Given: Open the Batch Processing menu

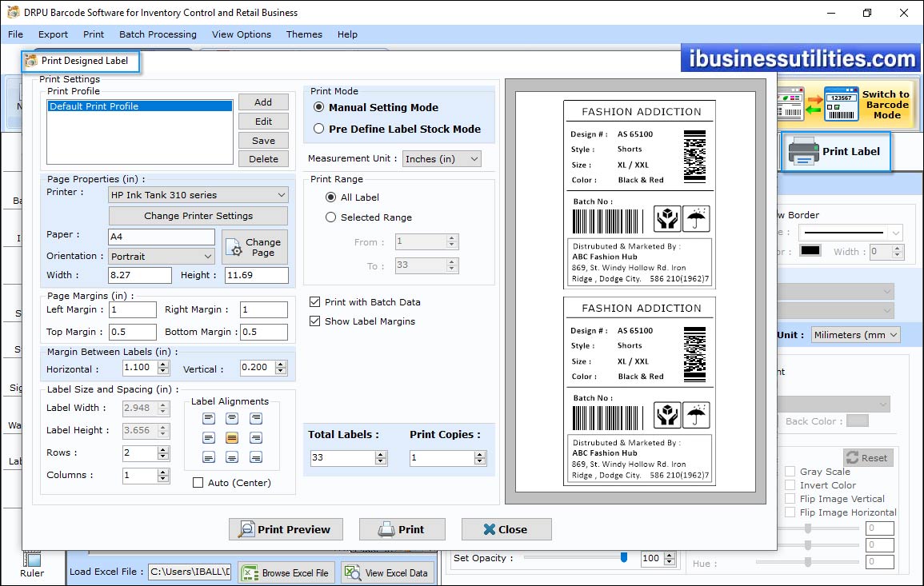Looking at the screenshot, I should (x=158, y=34).
